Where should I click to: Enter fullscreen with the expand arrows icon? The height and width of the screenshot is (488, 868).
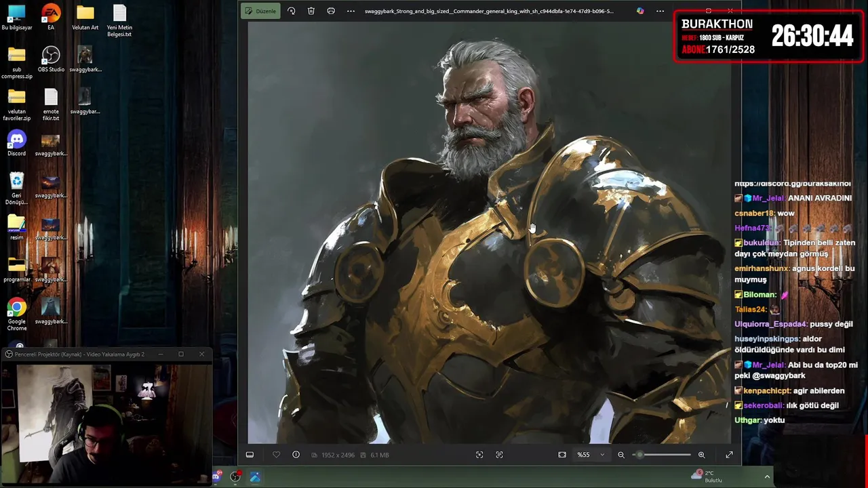click(x=729, y=455)
